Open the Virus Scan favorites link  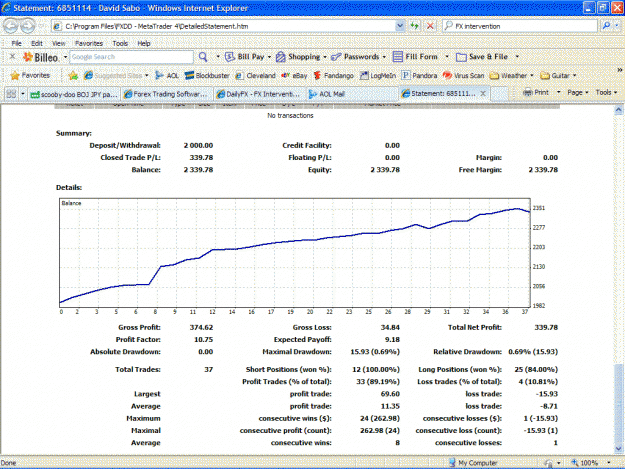(463, 75)
